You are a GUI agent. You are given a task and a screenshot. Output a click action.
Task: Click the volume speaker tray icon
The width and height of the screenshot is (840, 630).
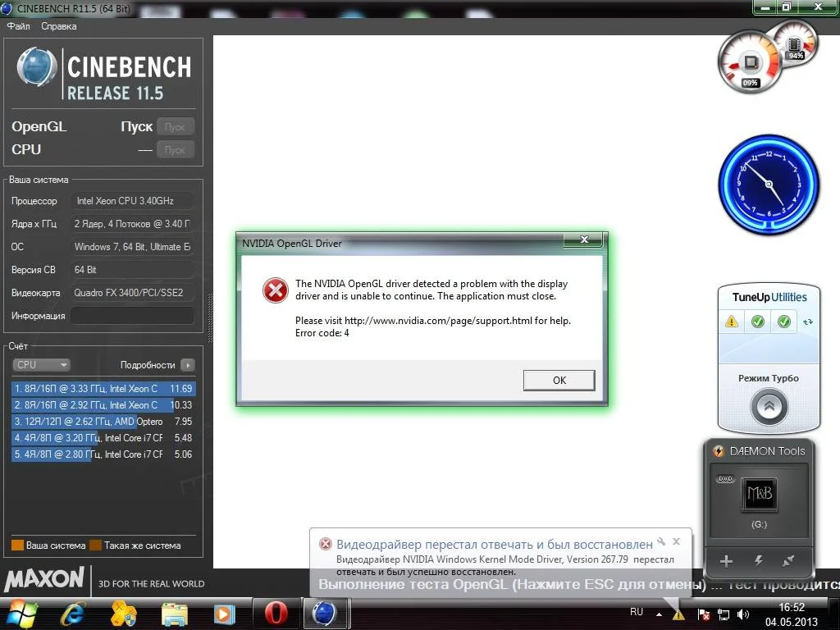pos(743,615)
